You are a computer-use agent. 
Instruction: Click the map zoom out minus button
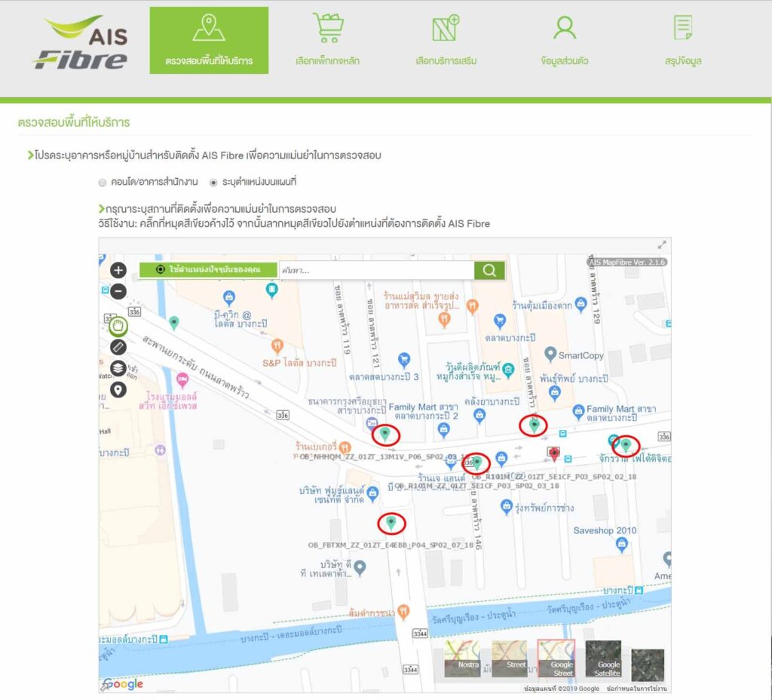(x=118, y=291)
